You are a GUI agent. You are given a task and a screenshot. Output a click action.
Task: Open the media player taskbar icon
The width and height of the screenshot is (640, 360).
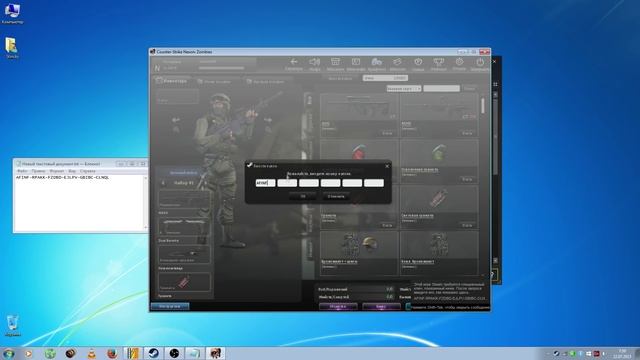pos(29,353)
